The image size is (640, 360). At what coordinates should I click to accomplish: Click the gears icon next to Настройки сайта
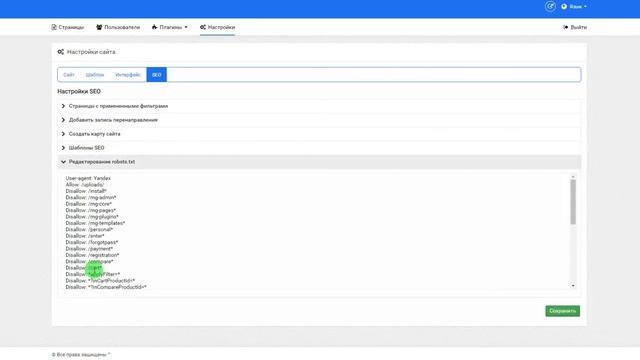click(x=60, y=52)
